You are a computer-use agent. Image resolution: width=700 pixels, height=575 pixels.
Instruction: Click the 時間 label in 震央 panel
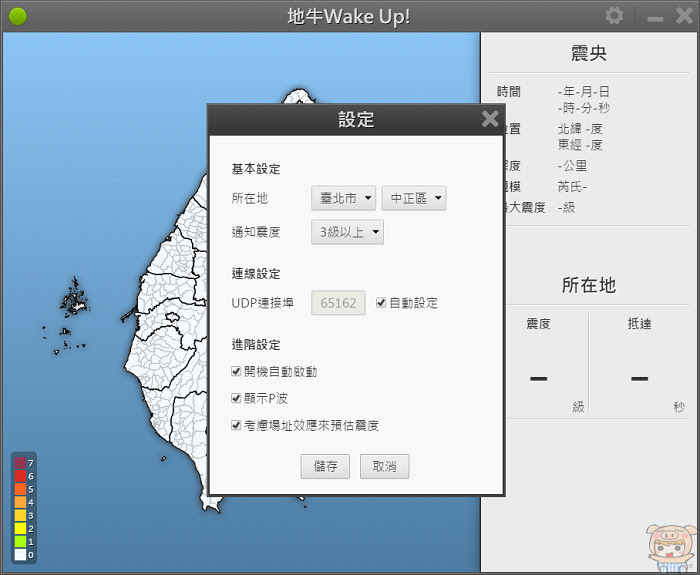[x=509, y=92]
